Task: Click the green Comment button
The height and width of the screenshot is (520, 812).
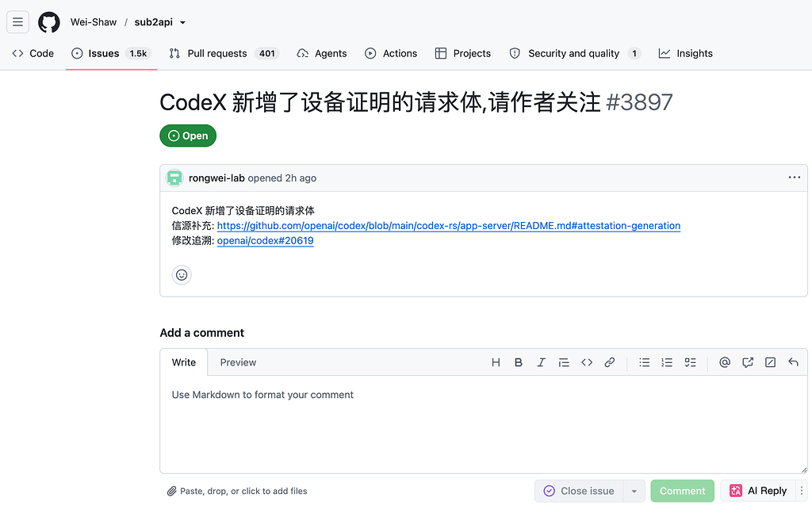Action: 683,491
